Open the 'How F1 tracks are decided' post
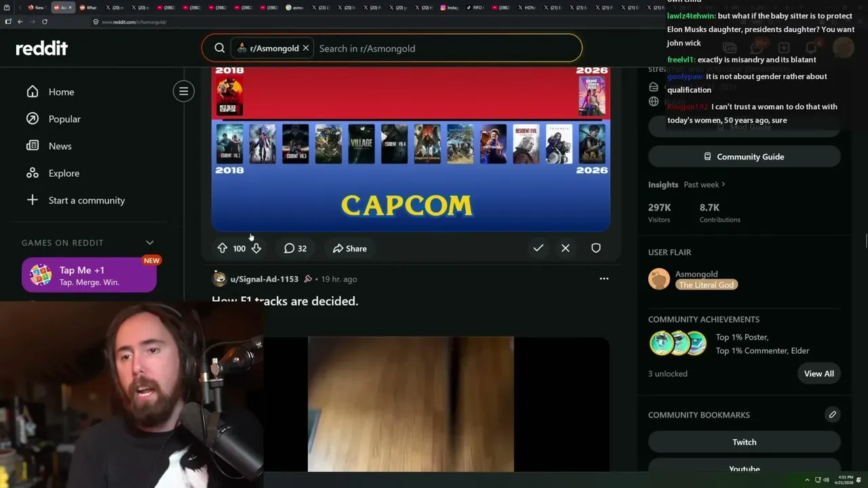 coord(285,301)
